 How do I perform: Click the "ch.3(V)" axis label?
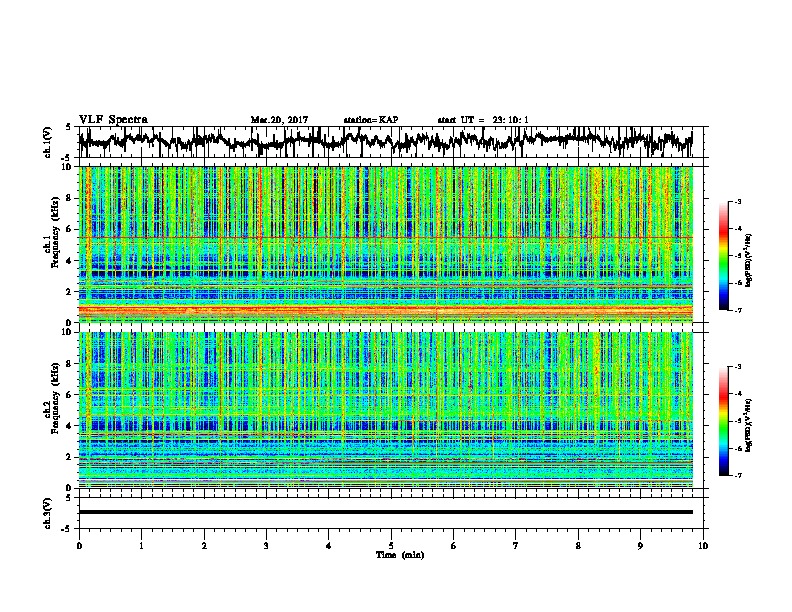(x=47, y=514)
